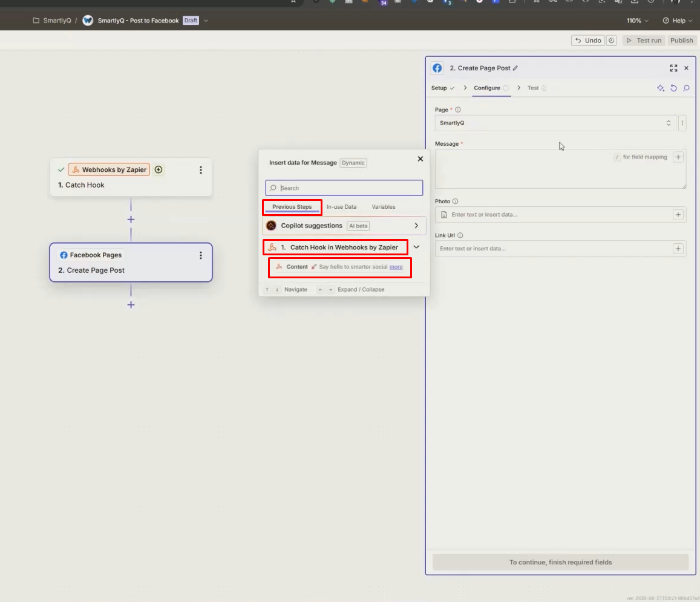Open the Facebook Pages app badge

[x=91, y=255]
